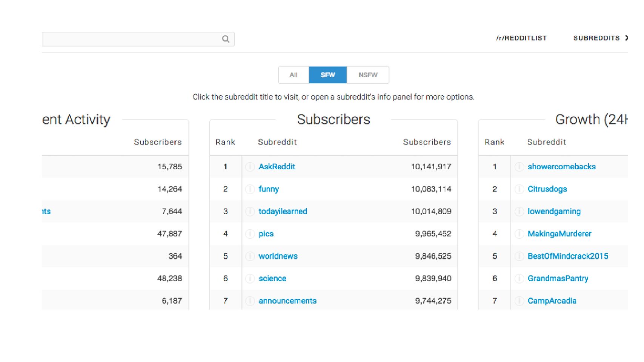Open info panel for pics
This screenshot has height=362, width=644.
(x=250, y=234)
